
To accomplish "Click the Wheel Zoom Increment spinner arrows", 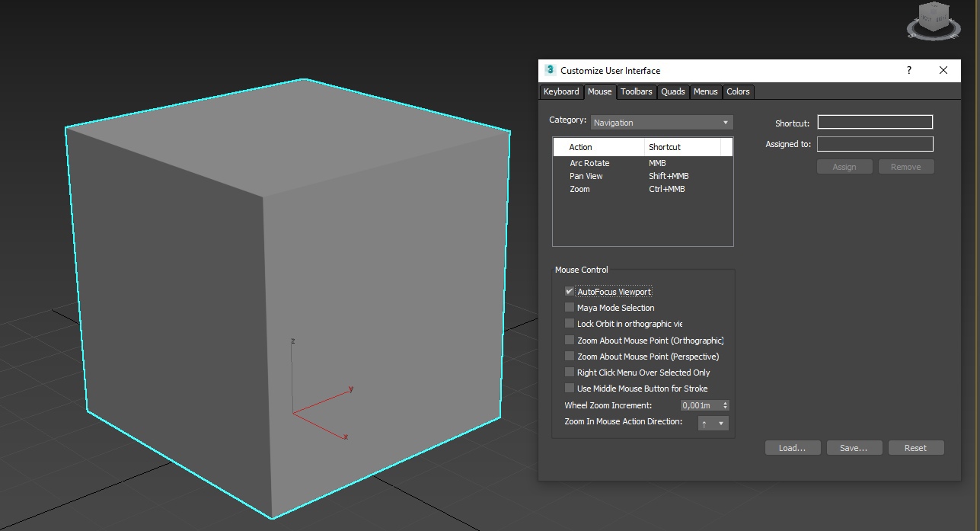I will (x=725, y=405).
